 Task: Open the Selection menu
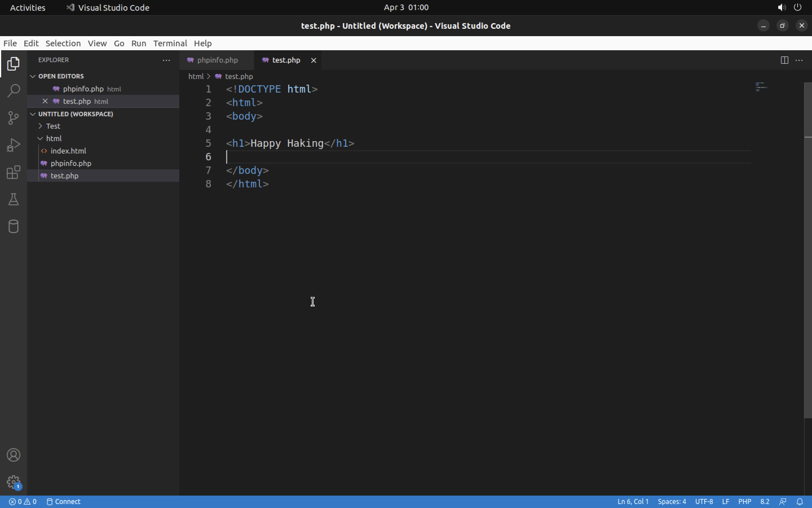pyautogui.click(x=63, y=43)
